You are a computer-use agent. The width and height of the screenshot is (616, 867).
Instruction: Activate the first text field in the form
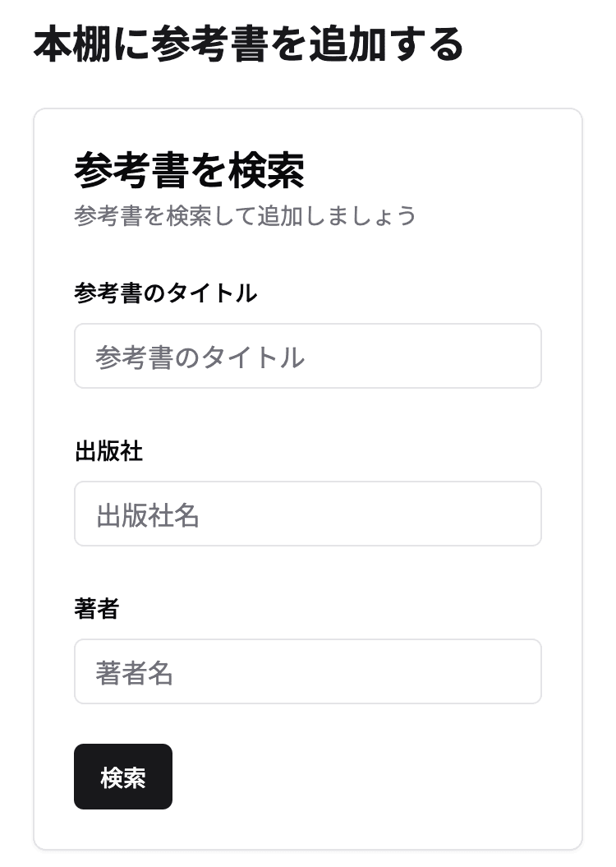pos(307,356)
